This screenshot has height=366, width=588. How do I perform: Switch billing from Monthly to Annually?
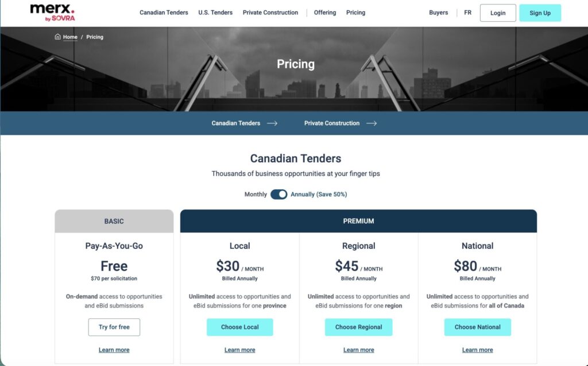[x=279, y=194]
